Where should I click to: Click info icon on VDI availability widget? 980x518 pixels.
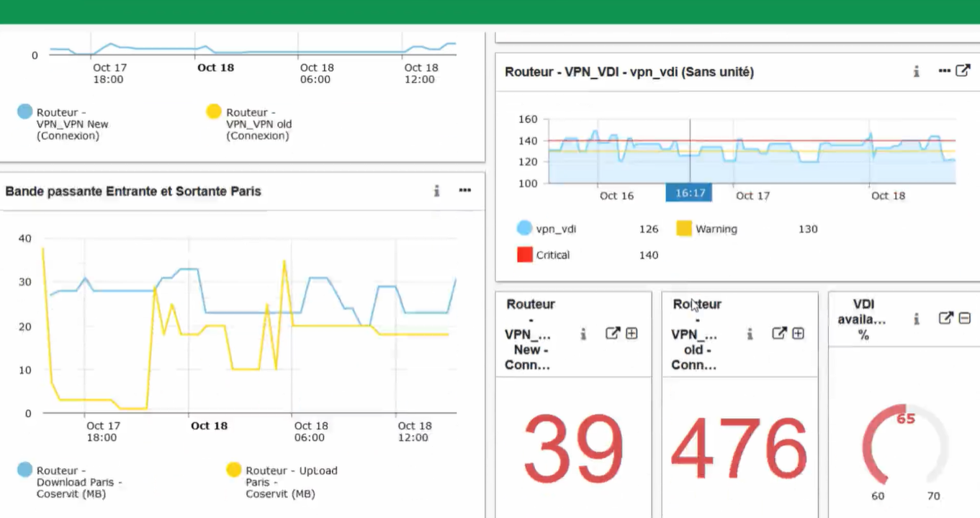click(x=916, y=319)
